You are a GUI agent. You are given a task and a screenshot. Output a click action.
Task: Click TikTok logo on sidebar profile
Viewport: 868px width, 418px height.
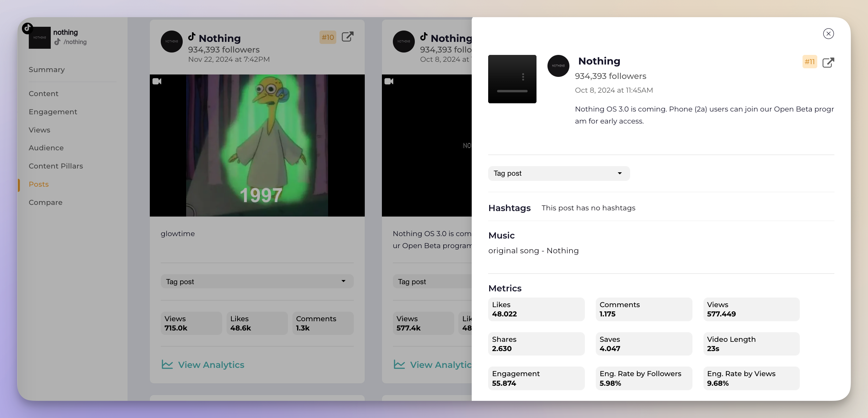pos(27,28)
